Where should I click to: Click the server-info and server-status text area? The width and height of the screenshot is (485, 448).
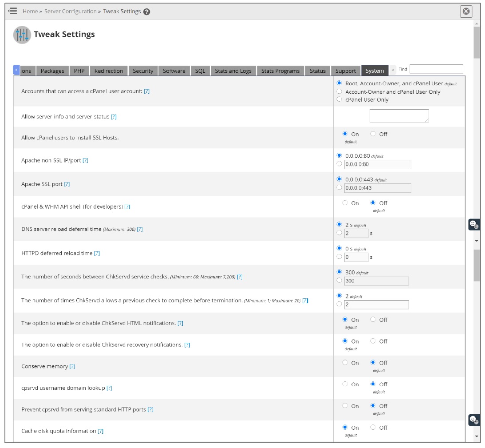coord(399,116)
